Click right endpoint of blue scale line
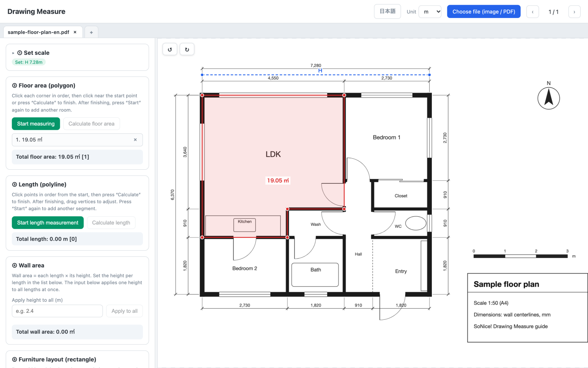This screenshot has width=588, height=368. [429, 75]
